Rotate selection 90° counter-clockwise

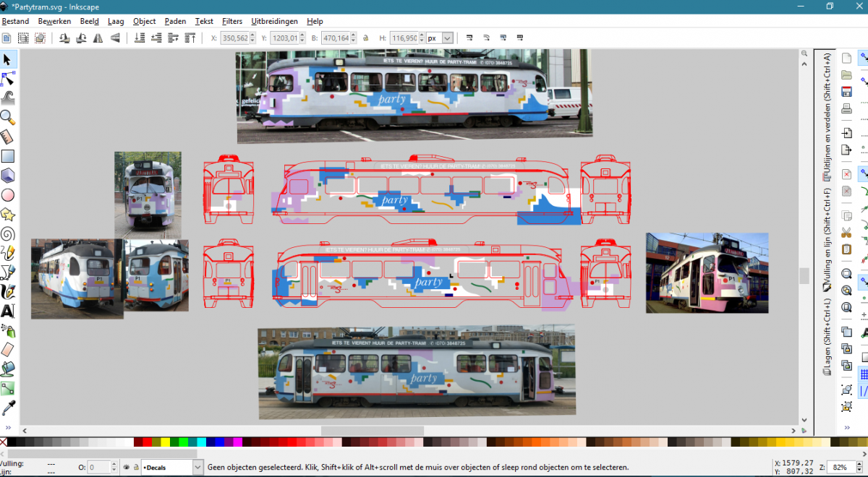(64, 38)
